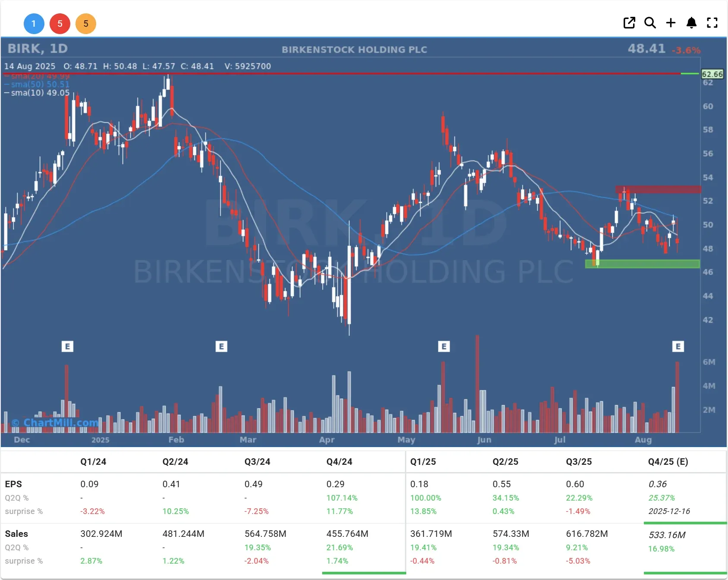Click the plus add icon

[x=671, y=23]
